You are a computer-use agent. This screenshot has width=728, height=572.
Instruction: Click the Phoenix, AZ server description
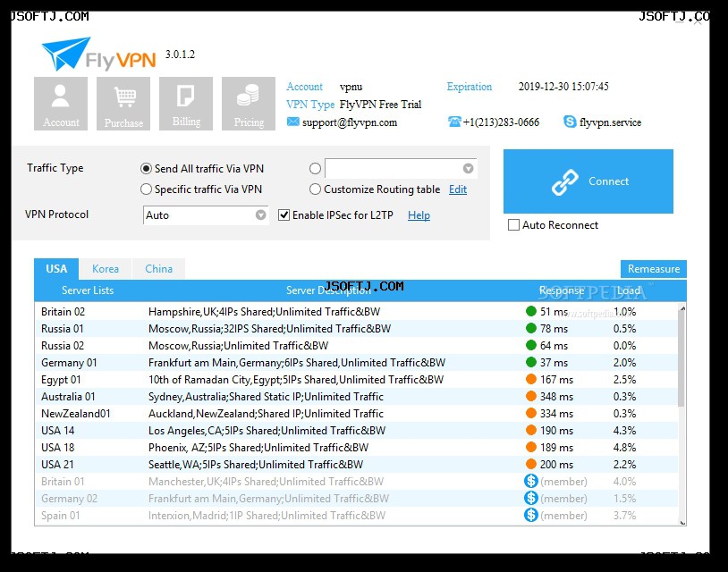(258, 448)
